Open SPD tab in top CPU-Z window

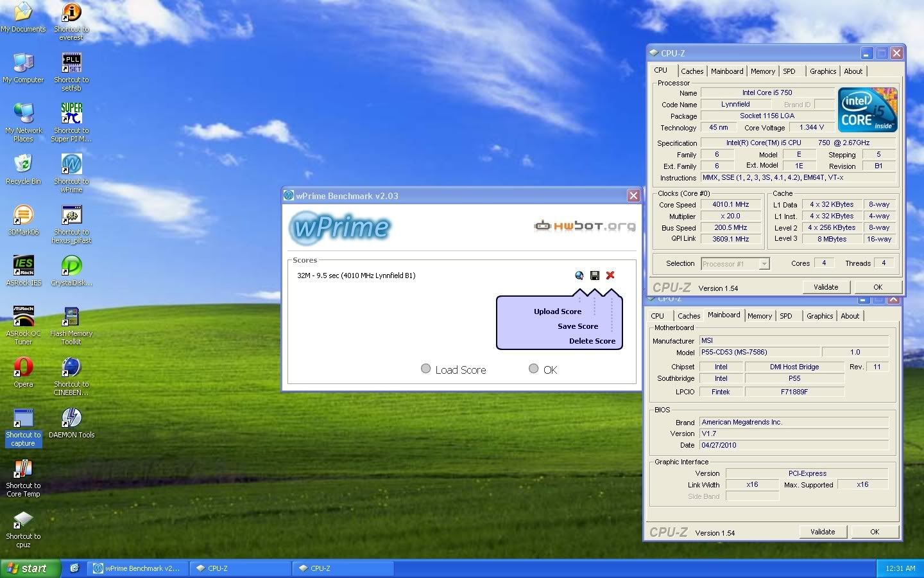pyautogui.click(x=789, y=71)
